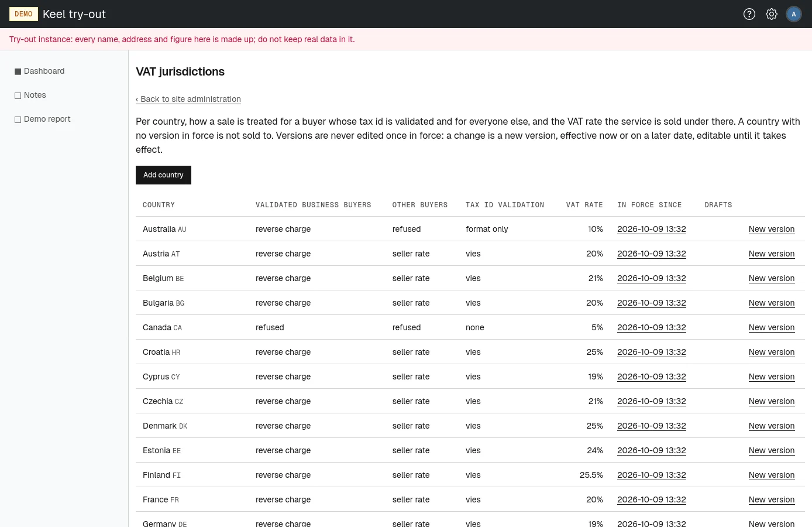812x527 pixels.
Task: Create New version for Belgium
Action: pyautogui.click(x=772, y=278)
